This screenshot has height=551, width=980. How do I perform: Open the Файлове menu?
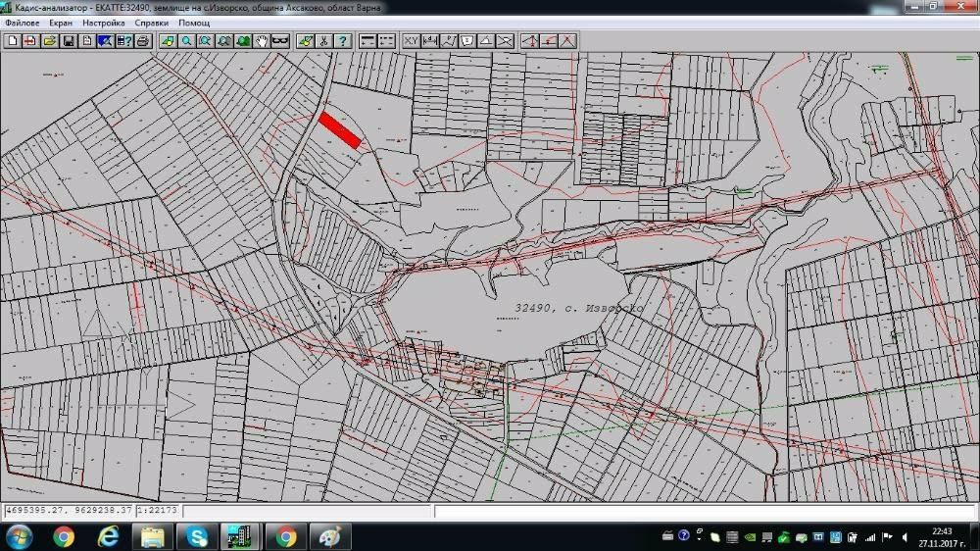23,22
